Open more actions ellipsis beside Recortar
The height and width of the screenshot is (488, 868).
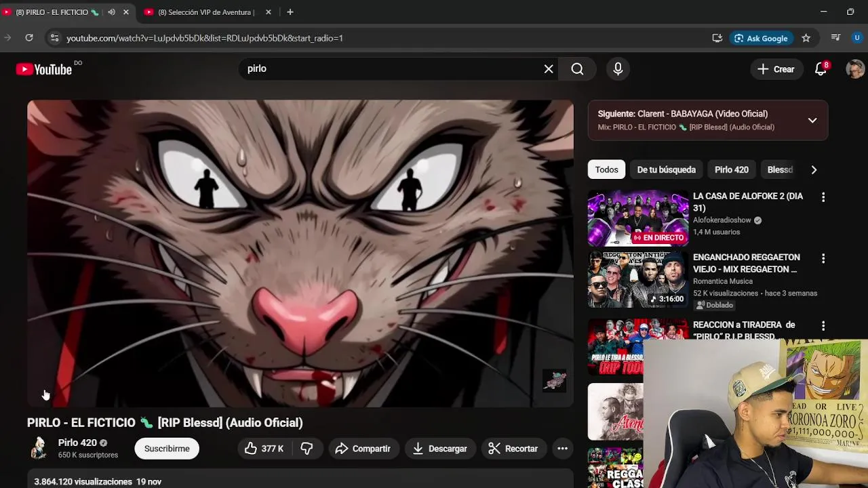[562, 449]
